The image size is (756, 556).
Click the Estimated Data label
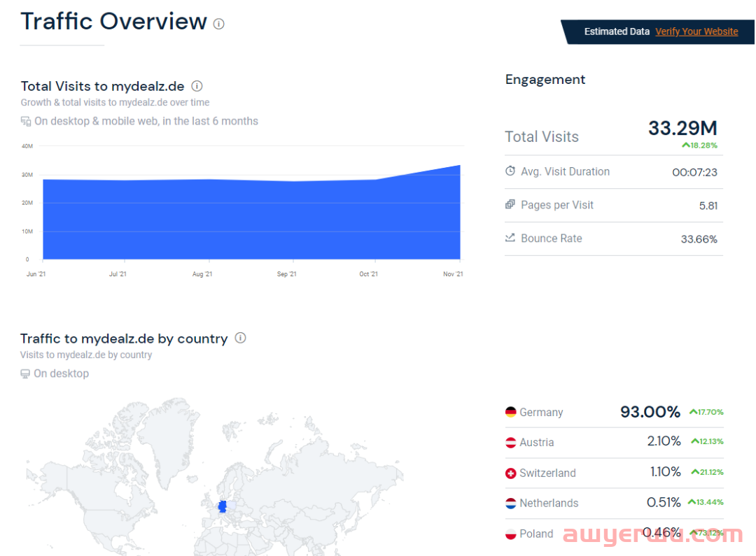coord(617,31)
